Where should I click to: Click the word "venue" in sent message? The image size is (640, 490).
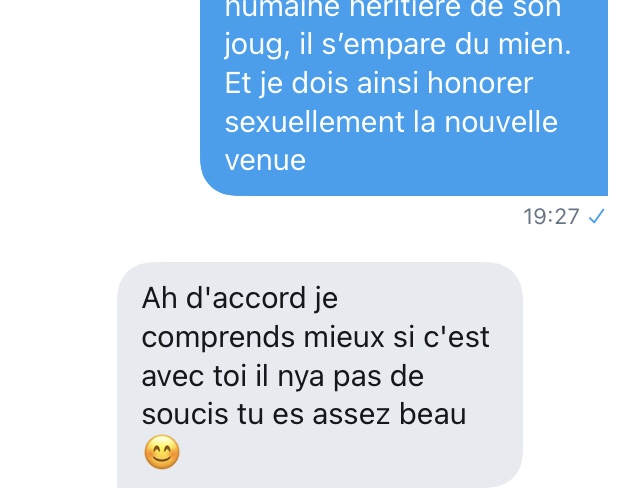click(265, 160)
